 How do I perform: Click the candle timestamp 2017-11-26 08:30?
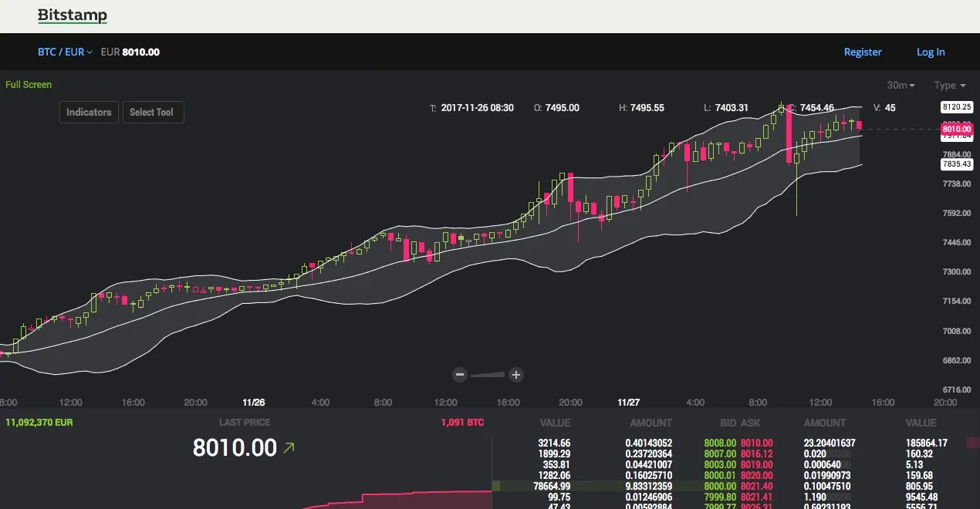471,108
